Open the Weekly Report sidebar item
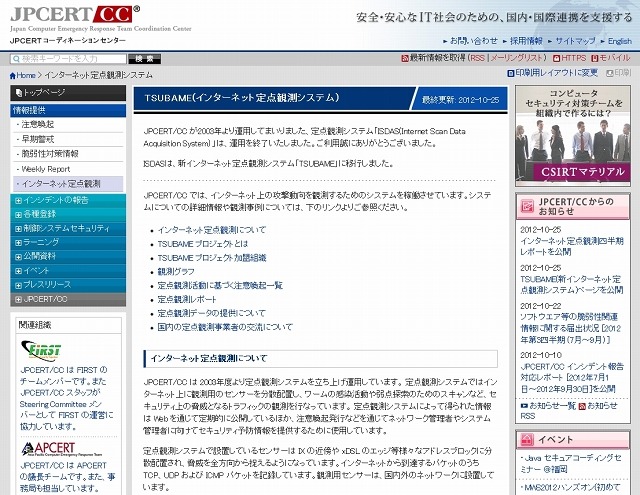This screenshot has height=495, width=640. pos(68,169)
